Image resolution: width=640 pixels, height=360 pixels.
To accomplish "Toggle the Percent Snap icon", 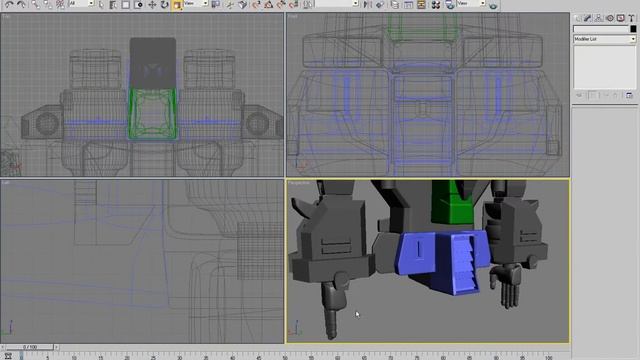I will pos(281,5).
